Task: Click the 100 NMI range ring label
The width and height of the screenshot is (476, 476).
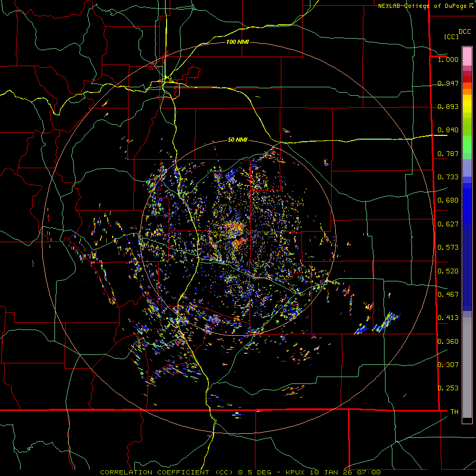Action: [237, 42]
